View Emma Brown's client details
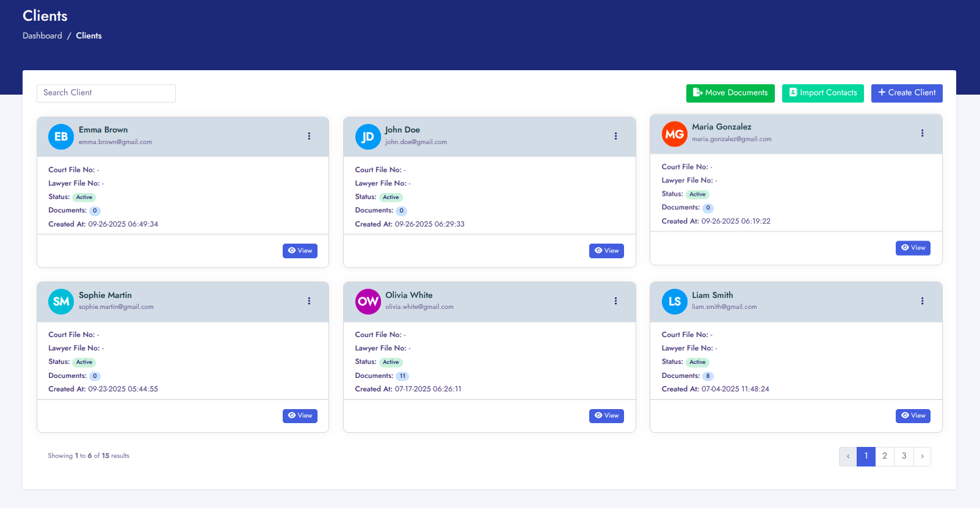This screenshot has width=980, height=508. (300, 251)
